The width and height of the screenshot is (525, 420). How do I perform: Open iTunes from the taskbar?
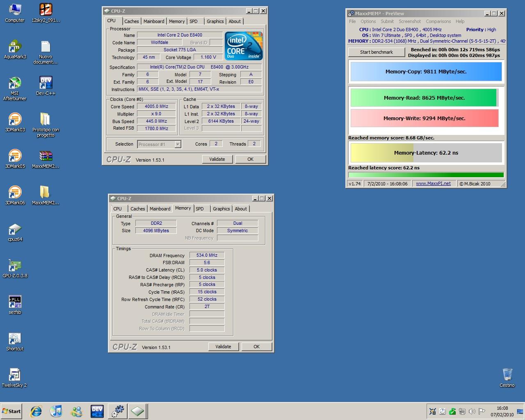(56, 411)
